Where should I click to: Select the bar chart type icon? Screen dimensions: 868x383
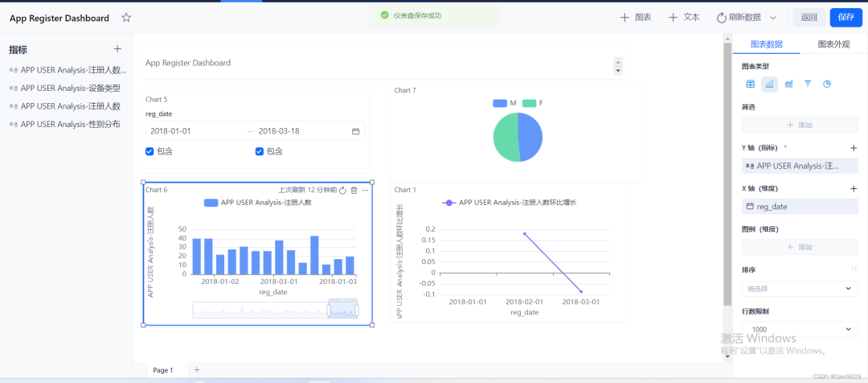coord(769,84)
